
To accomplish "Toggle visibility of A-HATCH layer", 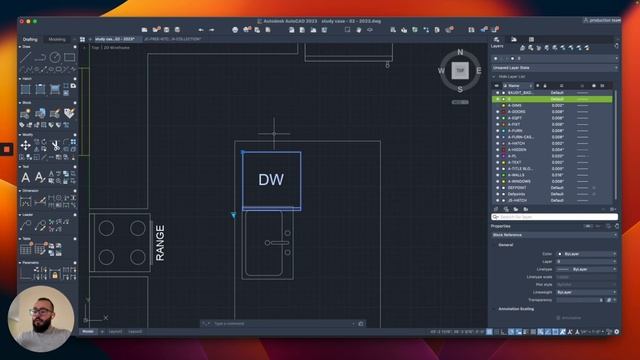I will 497,143.
